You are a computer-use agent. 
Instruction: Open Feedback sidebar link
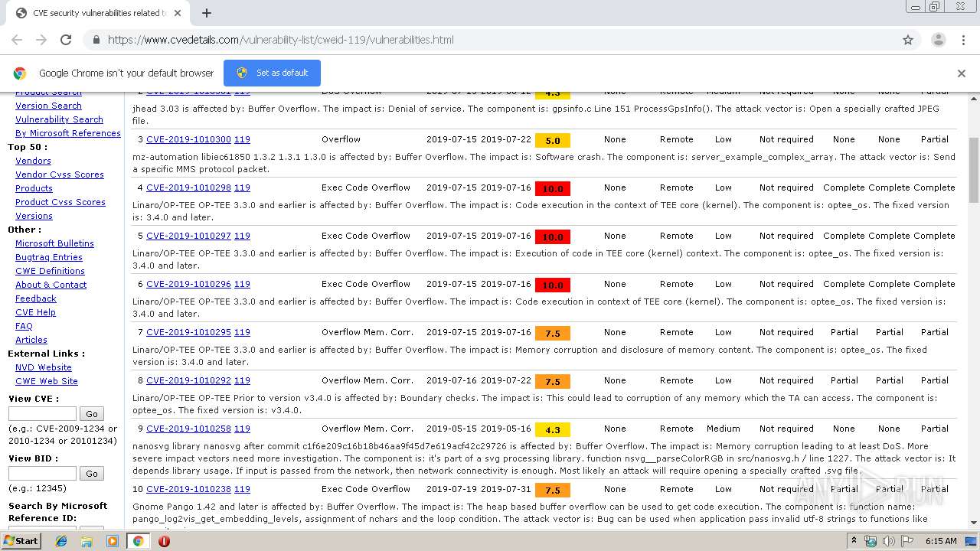pos(36,298)
